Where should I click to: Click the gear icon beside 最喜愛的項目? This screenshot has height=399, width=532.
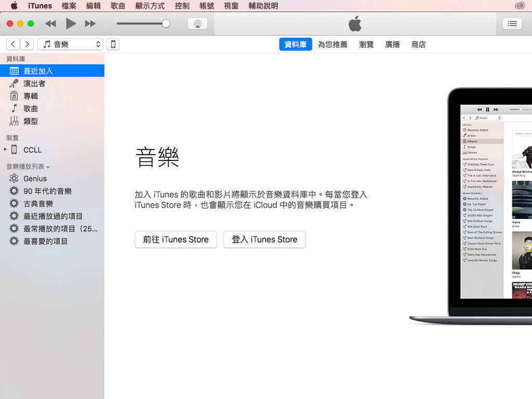(14, 241)
